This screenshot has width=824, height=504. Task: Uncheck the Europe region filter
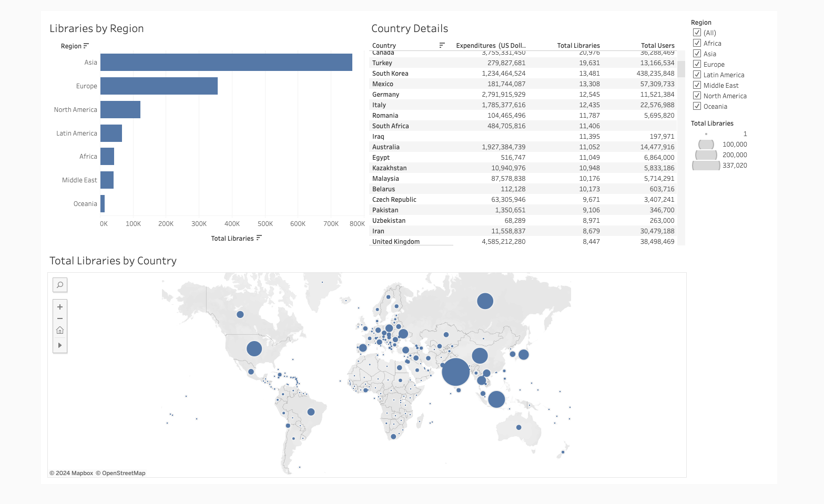697,64
